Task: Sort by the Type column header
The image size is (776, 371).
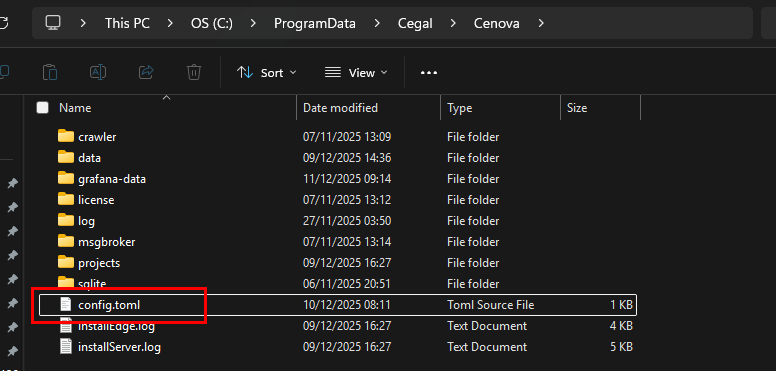Action: point(460,107)
